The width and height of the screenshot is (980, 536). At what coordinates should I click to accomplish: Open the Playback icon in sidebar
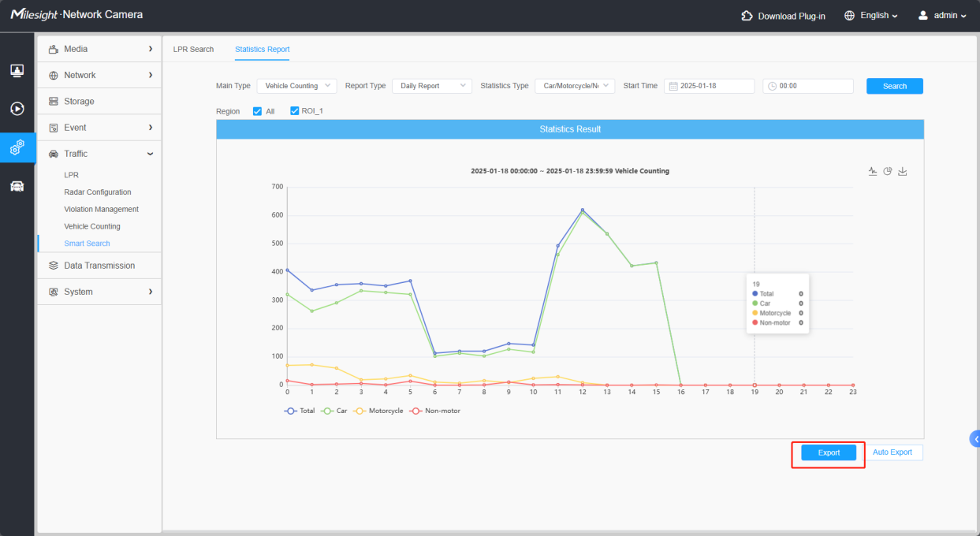coord(17,109)
